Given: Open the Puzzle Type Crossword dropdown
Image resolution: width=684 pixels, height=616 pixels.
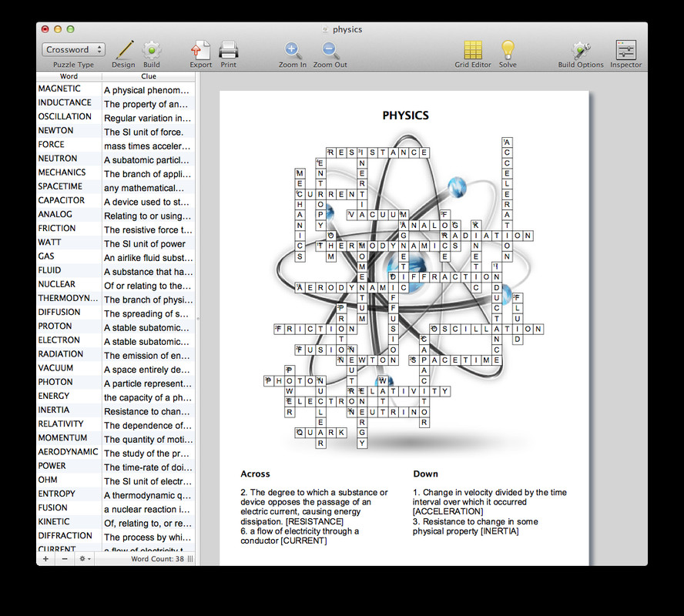Looking at the screenshot, I should [x=74, y=49].
